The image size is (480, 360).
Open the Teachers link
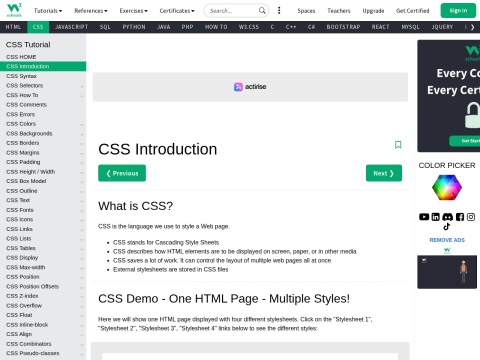tap(339, 11)
